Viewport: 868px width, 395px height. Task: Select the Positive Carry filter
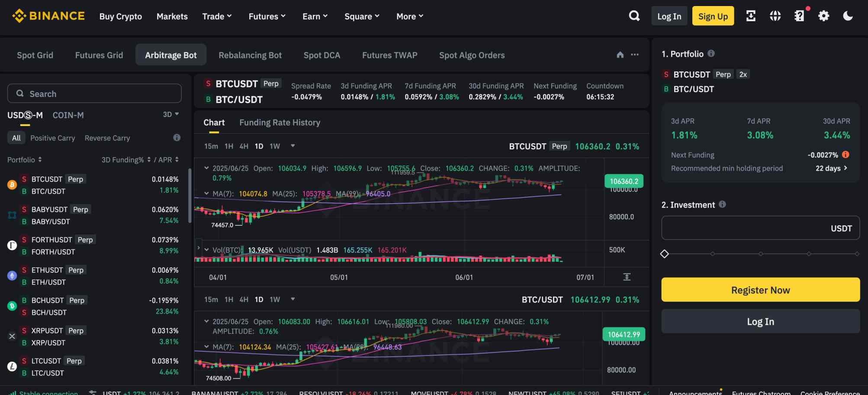point(52,138)
